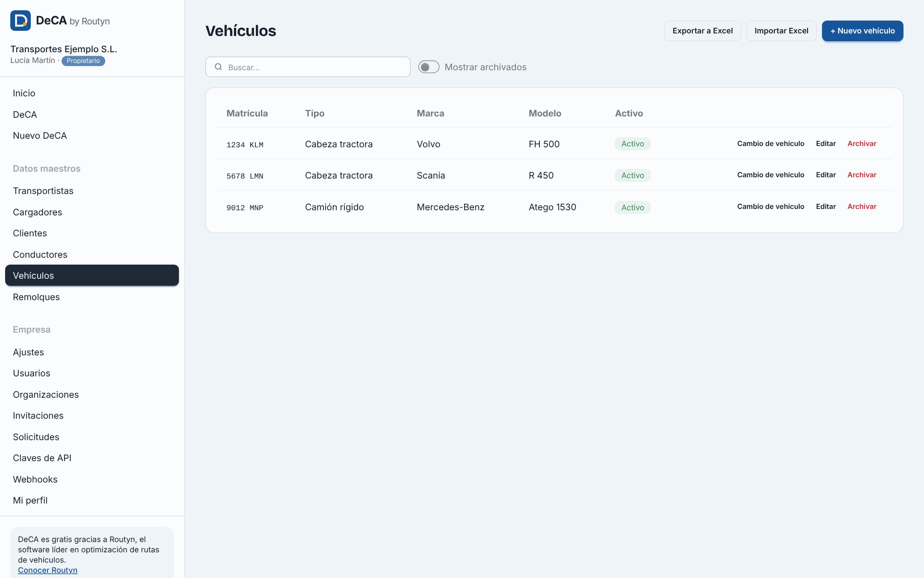Edit vehicle 5678 LMN

tap(826, 175)
